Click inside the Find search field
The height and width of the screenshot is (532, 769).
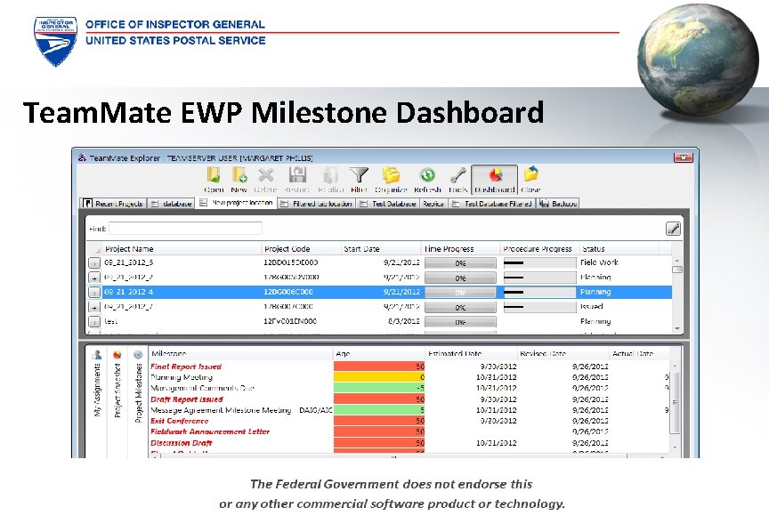pyautogui.click(x=185, y=229)
